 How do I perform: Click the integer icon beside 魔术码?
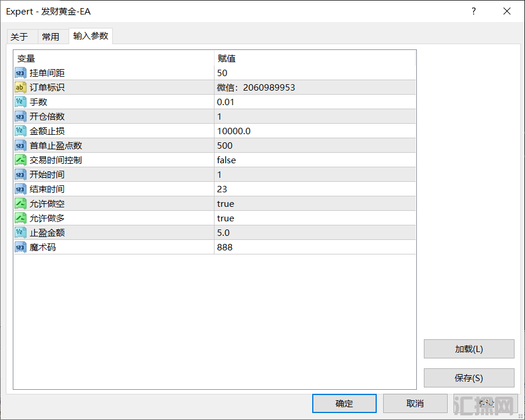click(x=20, y=247)
